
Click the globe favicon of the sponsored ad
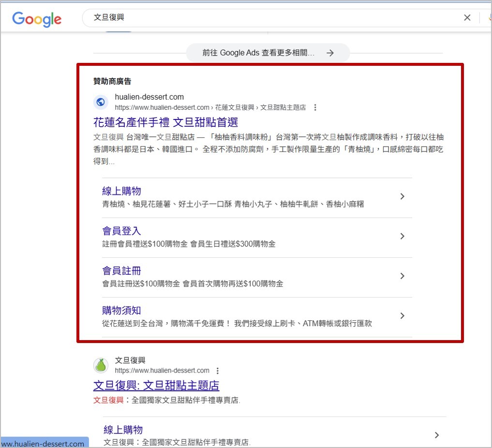click(101, 102)
